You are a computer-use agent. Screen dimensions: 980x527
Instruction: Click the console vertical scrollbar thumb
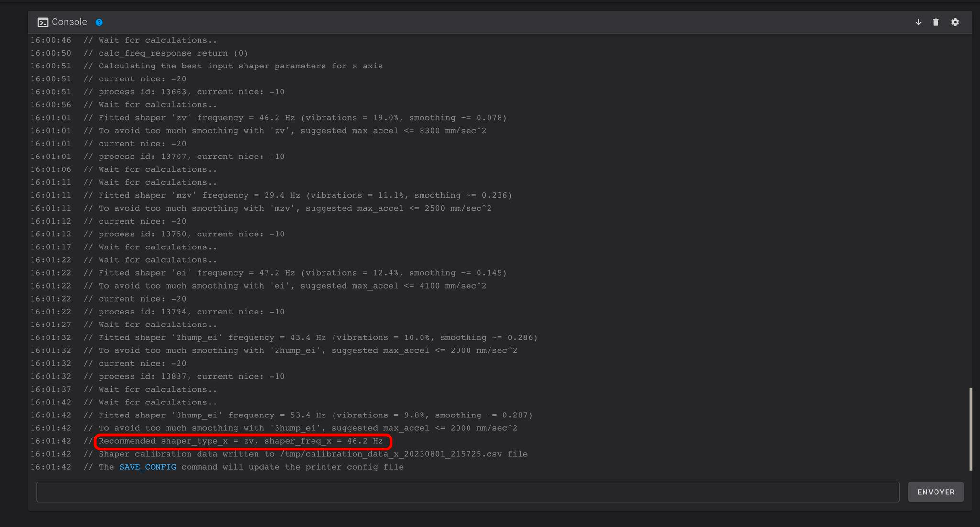pyautogui.click(x=971, y=428)
